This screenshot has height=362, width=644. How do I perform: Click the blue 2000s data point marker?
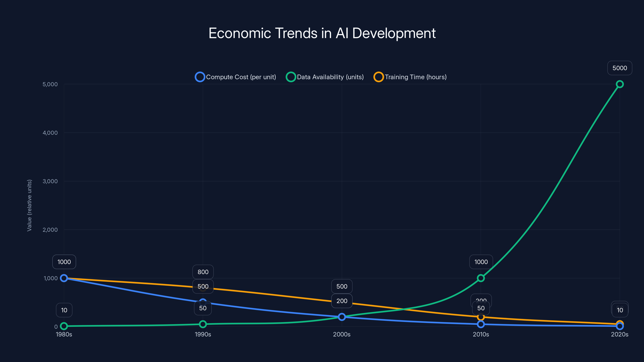tap(342, 317)
